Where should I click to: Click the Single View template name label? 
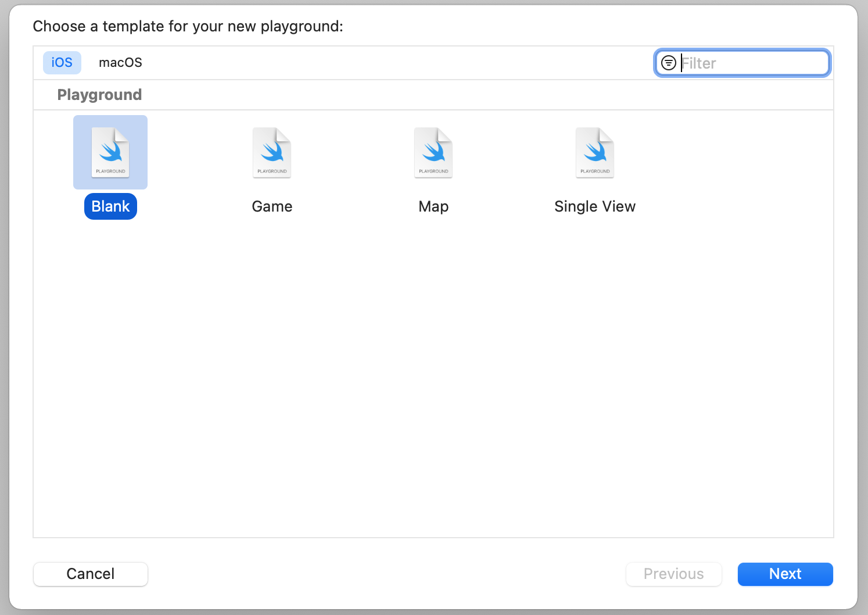[x=595, y=206]
